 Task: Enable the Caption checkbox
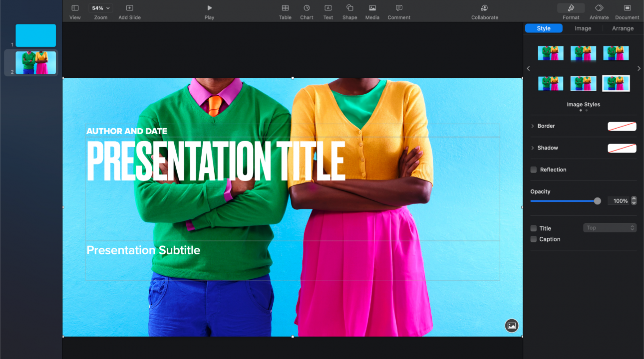pos(533,239)
